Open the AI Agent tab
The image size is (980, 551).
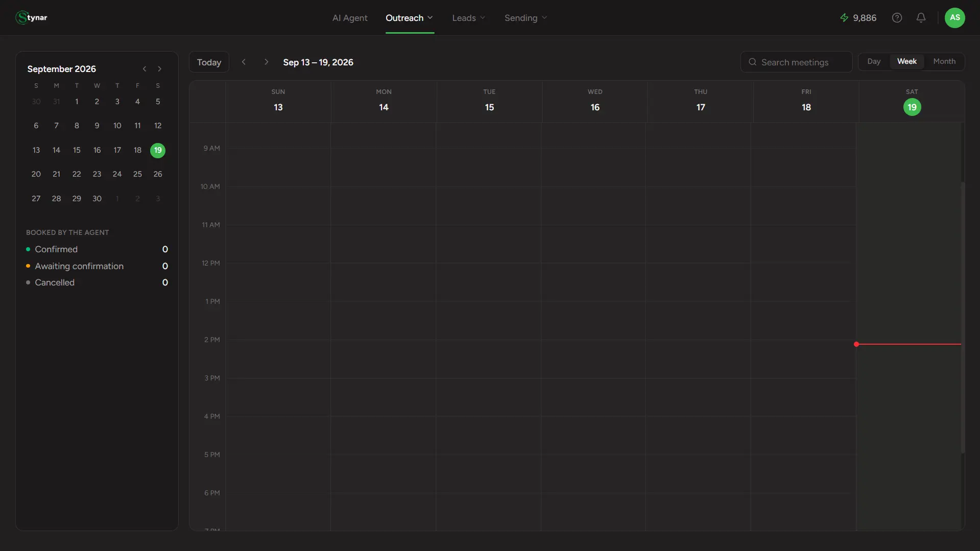click(x=350, y=18)
